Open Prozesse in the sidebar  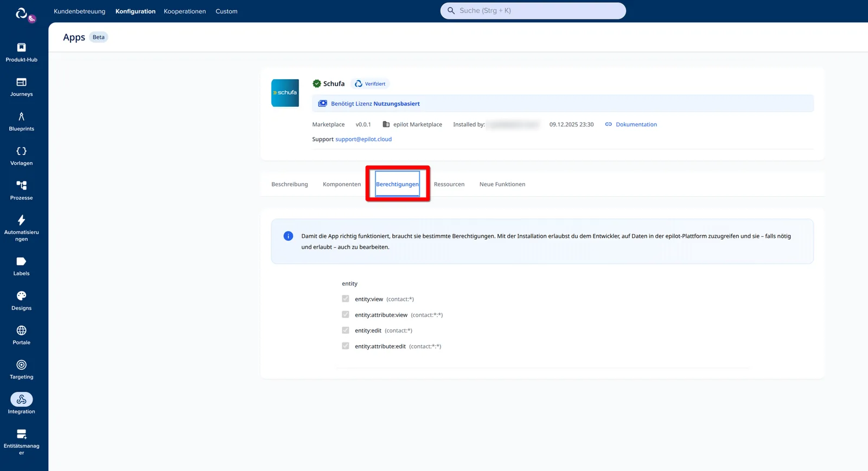point(21,190)
